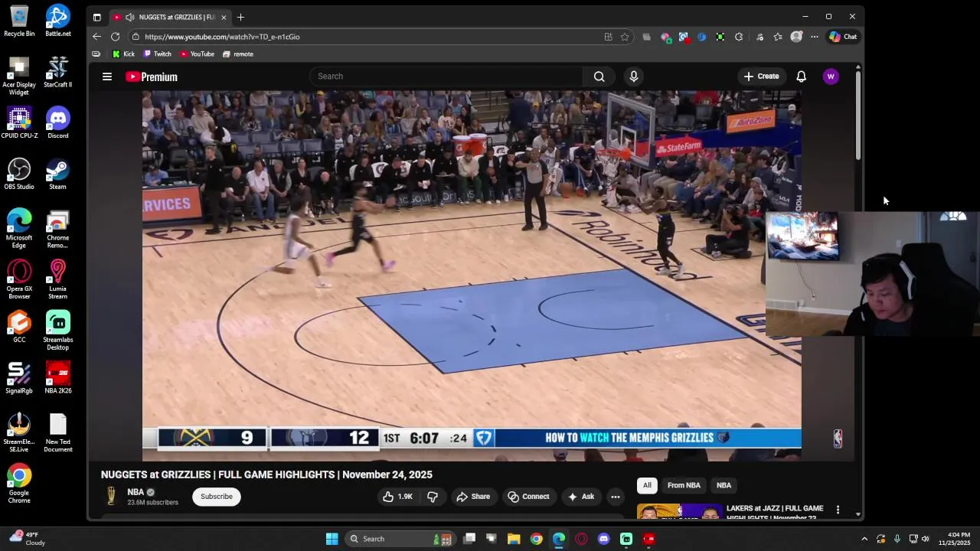Open New Text Document on desktop

pyautogui.click(x=57, y=433)
